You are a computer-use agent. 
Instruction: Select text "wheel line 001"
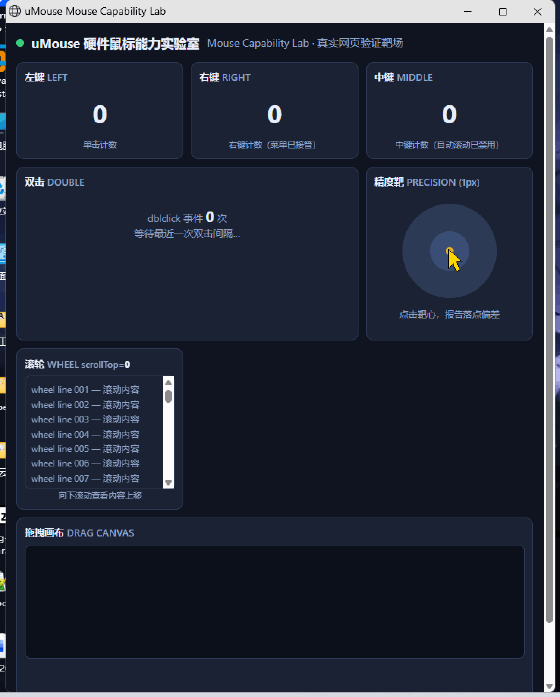(x=60, y=390)
